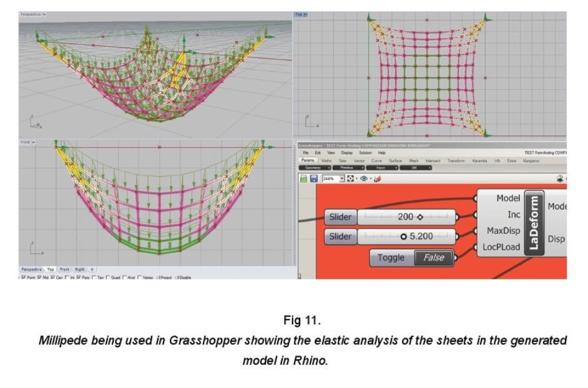
Task: Open the 244% zoom level dropdown
Action: coord(341,178)
